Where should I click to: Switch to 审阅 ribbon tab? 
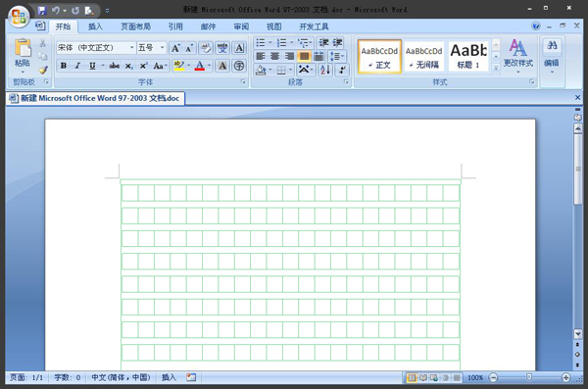tap(241, 26)
